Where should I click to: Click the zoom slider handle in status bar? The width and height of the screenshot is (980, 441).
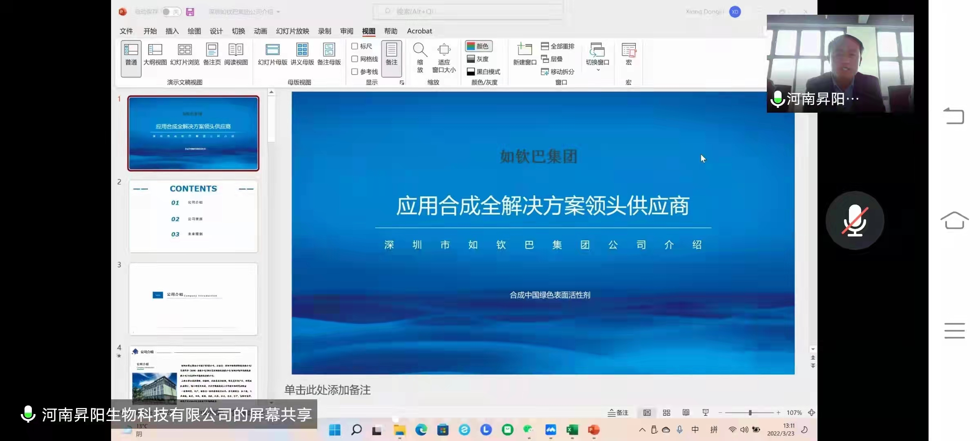(750, 413)
